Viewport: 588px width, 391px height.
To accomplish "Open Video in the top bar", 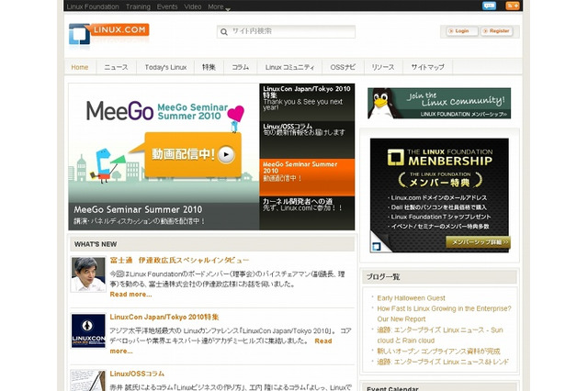I will click(x=193, y=6).
